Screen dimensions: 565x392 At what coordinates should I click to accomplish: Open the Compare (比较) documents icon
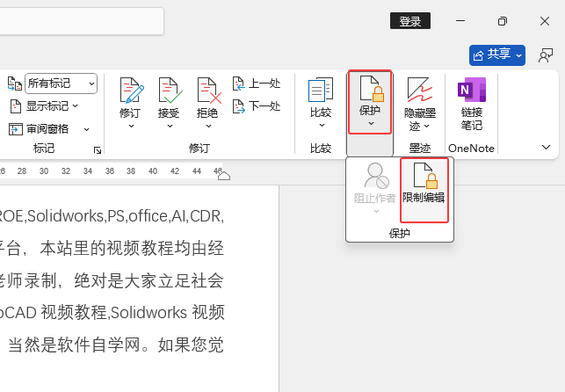point(321,90)
